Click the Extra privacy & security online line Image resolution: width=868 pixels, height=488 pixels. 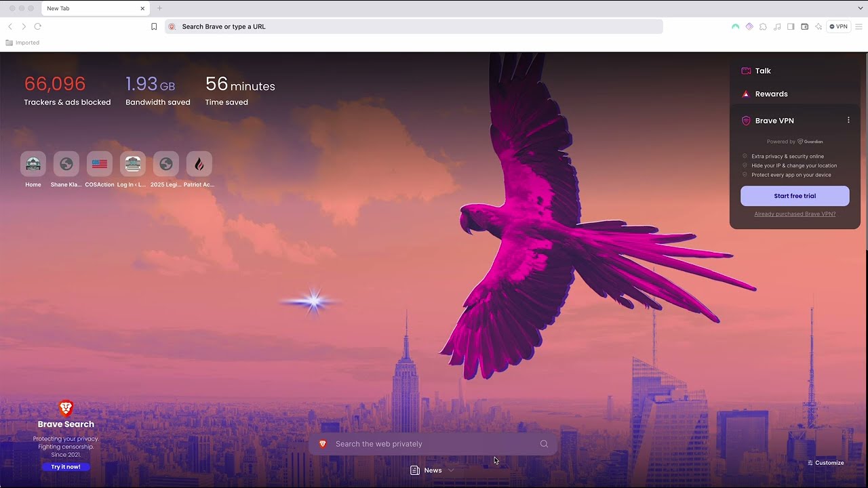[787, 157]
